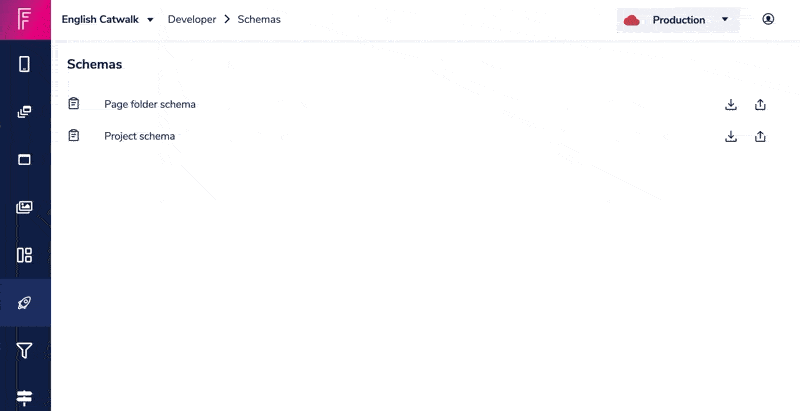
Task: Open the Page folder schema entry
Action: pos(149,104)
